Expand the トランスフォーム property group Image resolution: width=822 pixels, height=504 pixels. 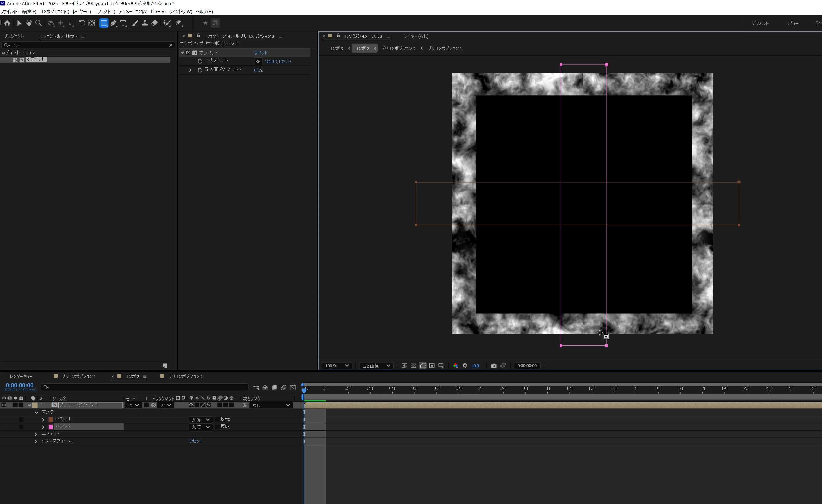(36, 441)
